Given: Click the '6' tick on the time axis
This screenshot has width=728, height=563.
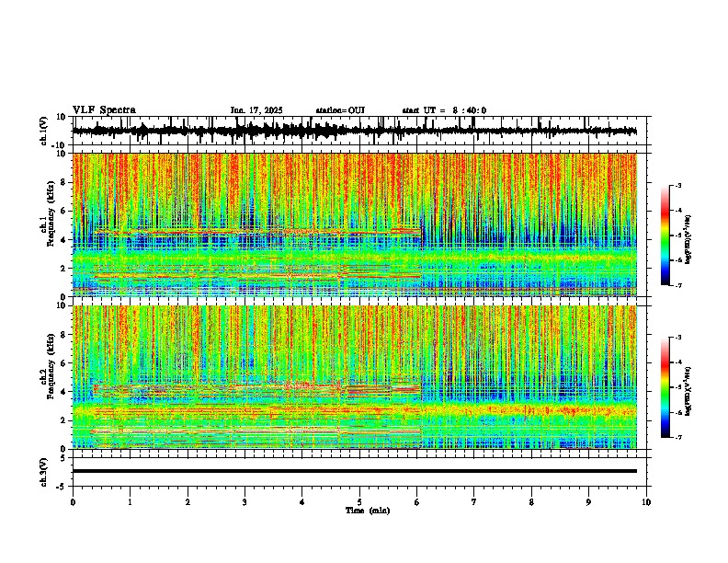Looking at the screenshot, I should (x=416, y=502).
